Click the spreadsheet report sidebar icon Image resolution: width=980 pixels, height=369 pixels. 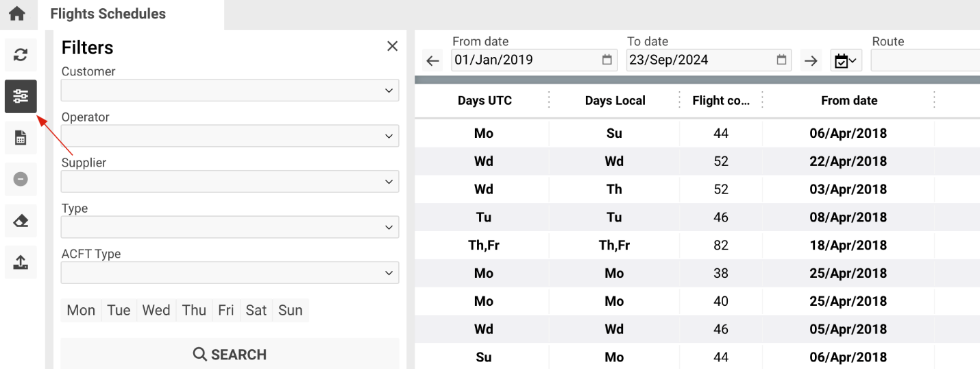click(21, 138)
